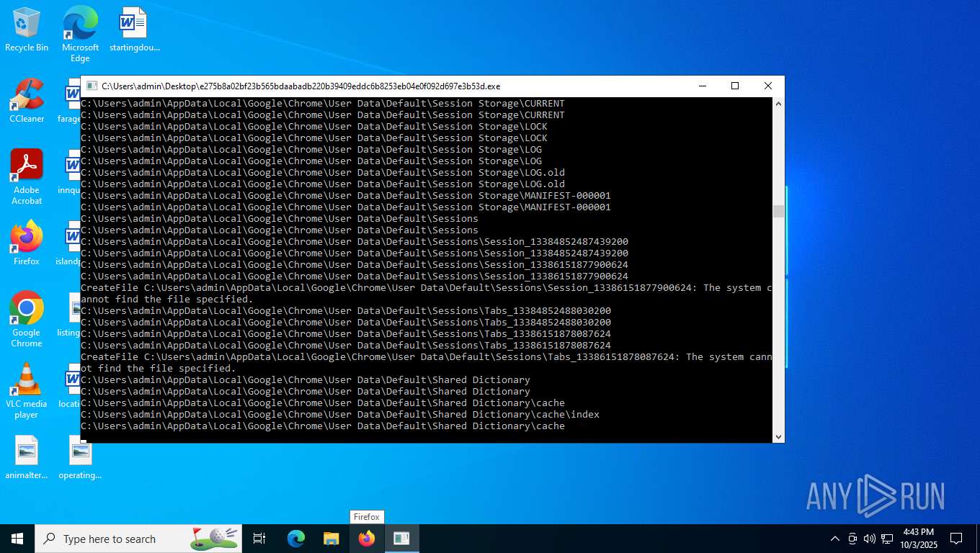Click the Windows Start button
This screenshot has width=980, height=553.
pyautogui.click(x=17, y=539)
